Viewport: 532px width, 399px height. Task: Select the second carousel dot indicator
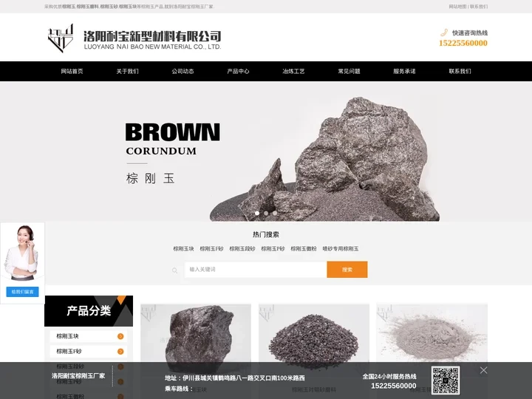tap(266, 213)
